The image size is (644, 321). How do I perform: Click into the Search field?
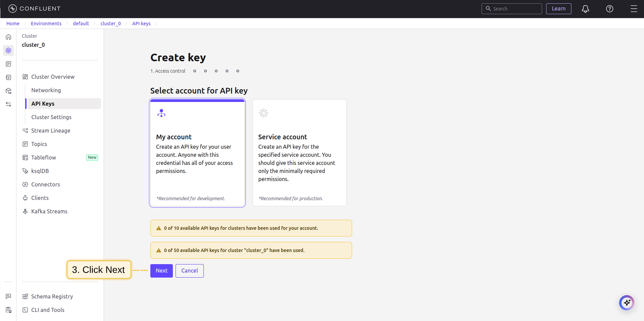pos(515,9)
